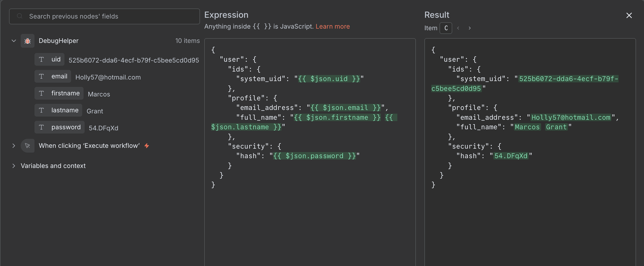Click the manual trigger arrow icon
This screenshot has width=644, height=266.
click(x=28, y=145)
